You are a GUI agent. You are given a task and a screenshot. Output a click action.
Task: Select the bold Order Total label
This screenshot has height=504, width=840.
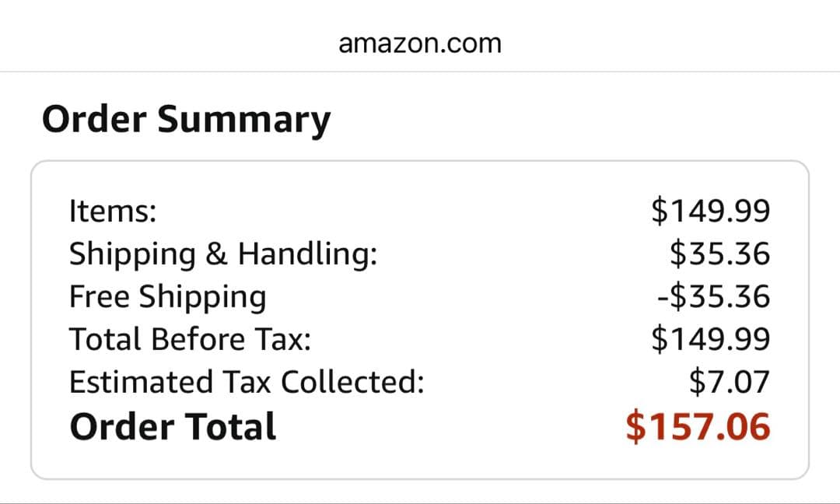pos(173,427)
